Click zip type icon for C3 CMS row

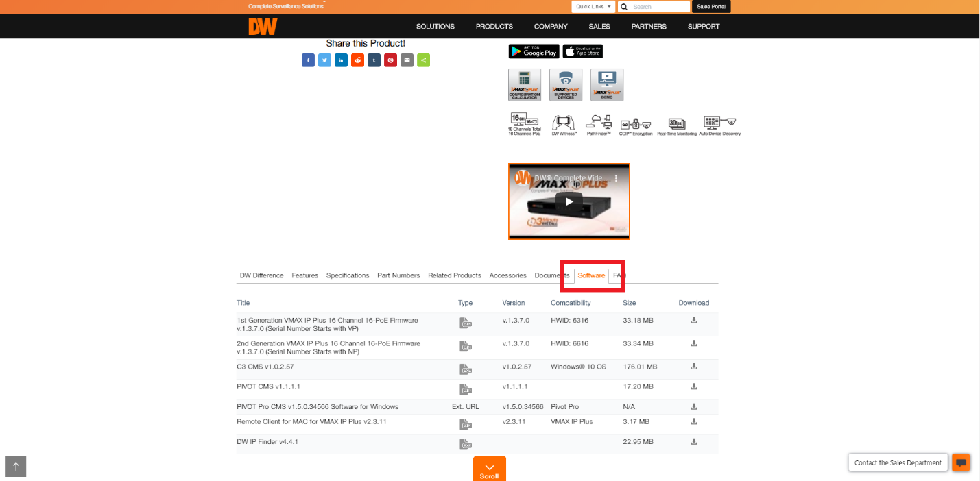[466, 370]
